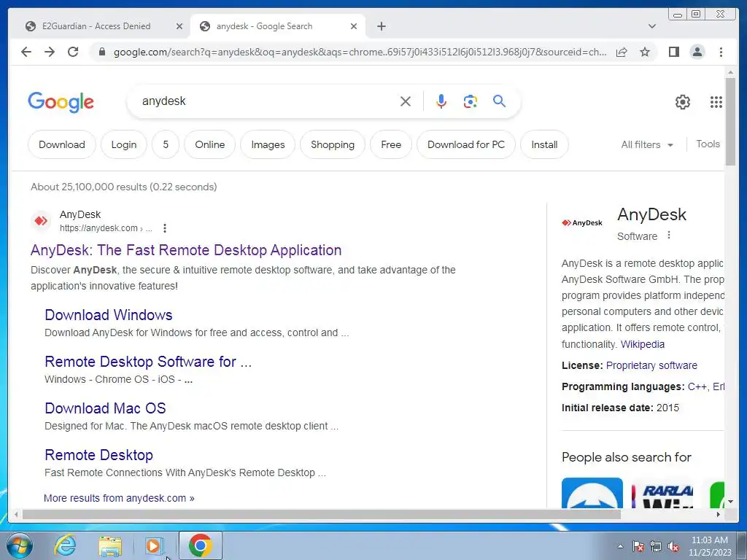The height and width of the screenshot is (560, 747).
Task: Apply the Login filter chip
Action: [x=124, y=144]
